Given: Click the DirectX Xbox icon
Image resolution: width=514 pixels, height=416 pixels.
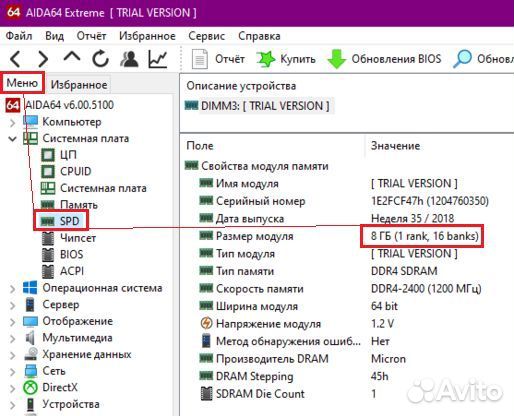Looking at the screenshot, I should click(30, 387).
